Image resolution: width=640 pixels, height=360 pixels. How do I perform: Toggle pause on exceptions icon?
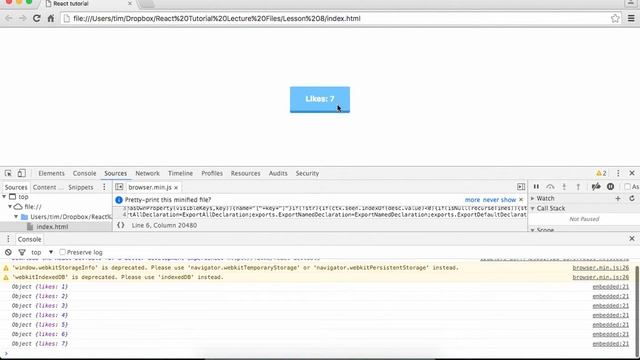tap(610, 187)
